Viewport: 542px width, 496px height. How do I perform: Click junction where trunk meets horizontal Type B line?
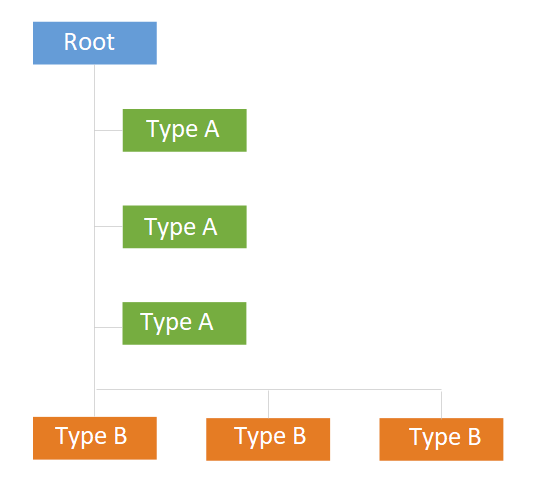point(95,390)
